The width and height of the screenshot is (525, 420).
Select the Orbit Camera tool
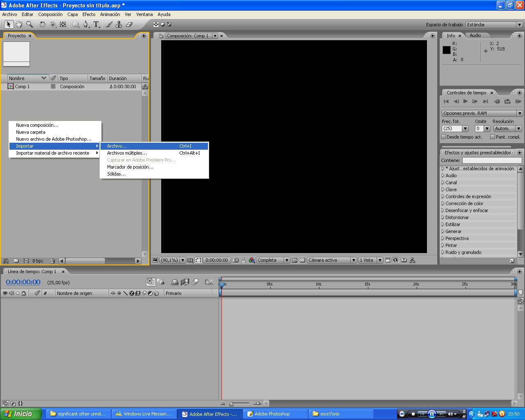(x=52, y=25)
